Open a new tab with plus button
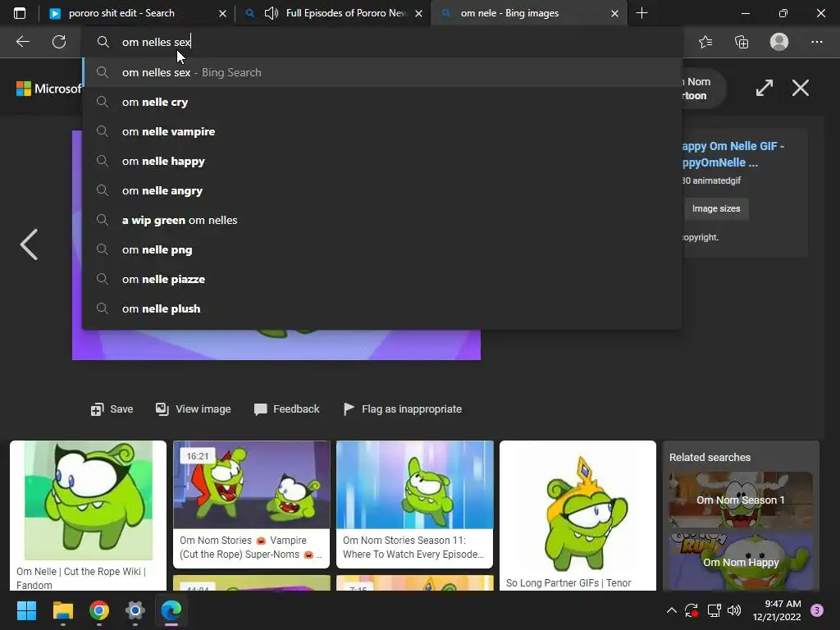The width and height of the screenshot is (840, 630). (641, 13)
